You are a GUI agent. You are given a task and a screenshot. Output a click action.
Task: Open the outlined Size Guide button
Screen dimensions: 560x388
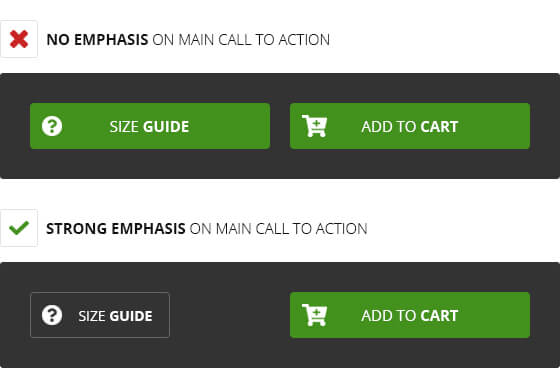pyautogui.click(x=100, y=315)
